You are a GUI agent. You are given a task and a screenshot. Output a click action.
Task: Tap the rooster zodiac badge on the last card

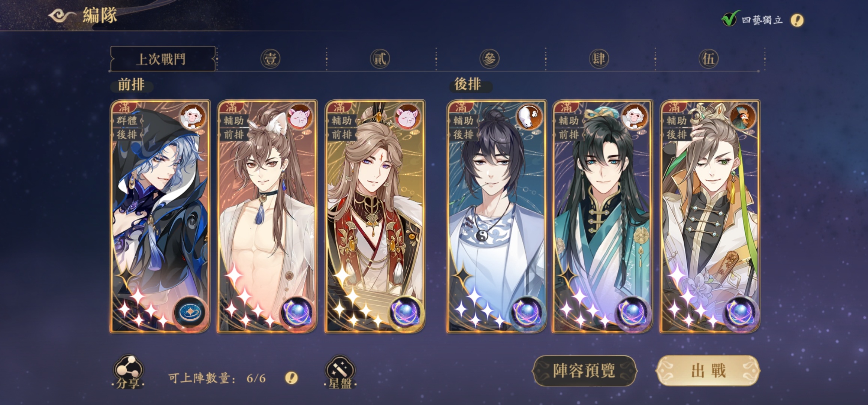click(743, 117)
